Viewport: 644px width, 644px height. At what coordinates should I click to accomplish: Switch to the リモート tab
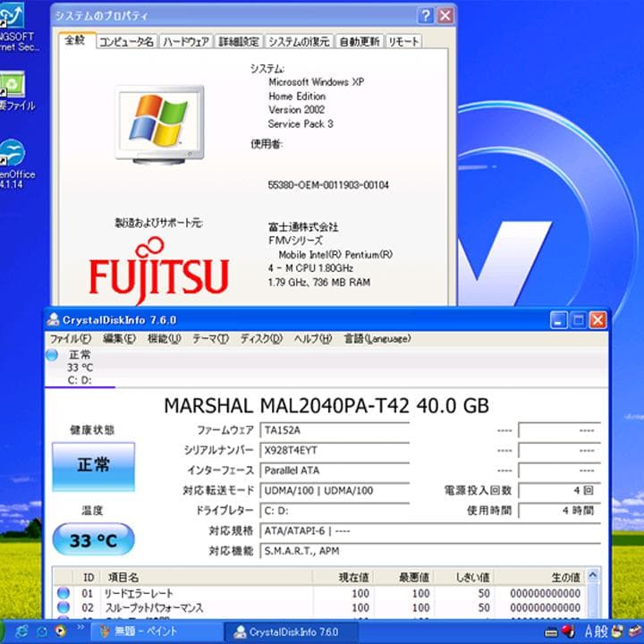403,41
